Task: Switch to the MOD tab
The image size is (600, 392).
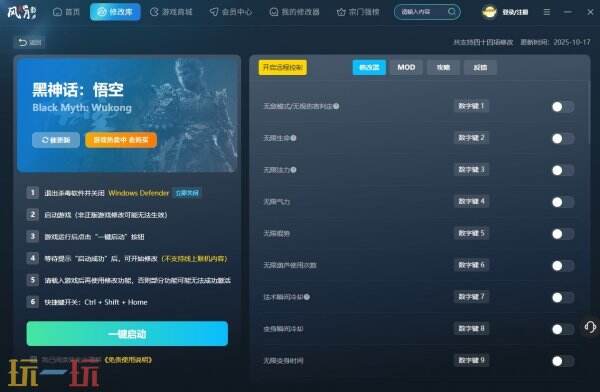Action: point(406,67)
